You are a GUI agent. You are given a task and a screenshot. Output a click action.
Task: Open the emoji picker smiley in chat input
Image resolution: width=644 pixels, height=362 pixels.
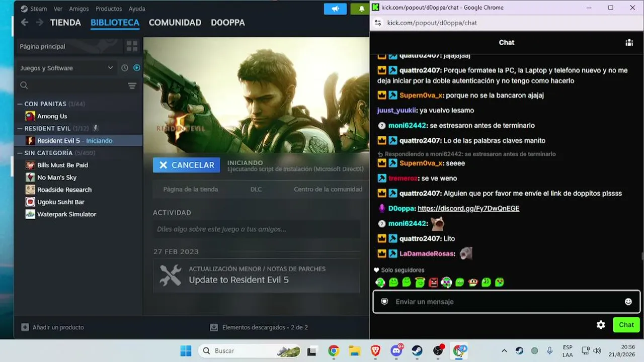tap(628, 302)
